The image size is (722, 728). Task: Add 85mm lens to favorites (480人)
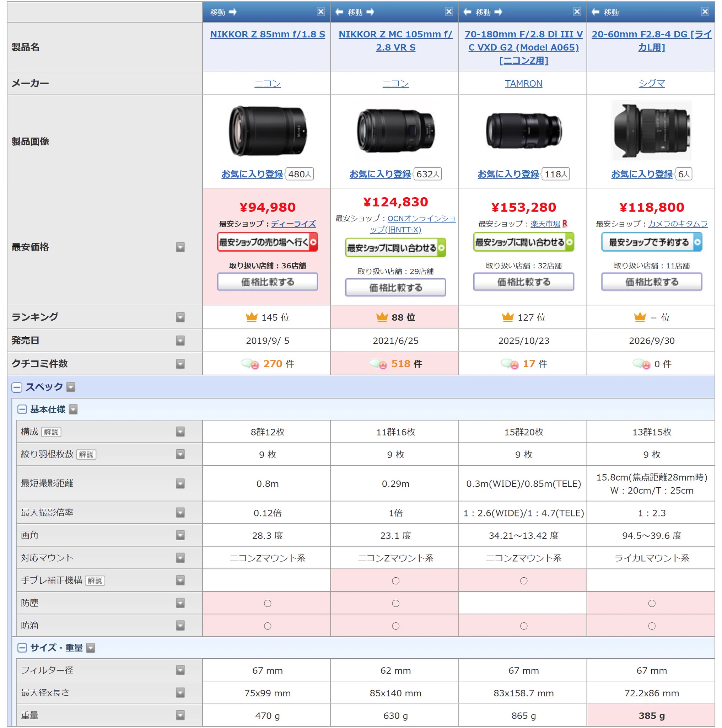pyautogui.click(x=252, y=174)
